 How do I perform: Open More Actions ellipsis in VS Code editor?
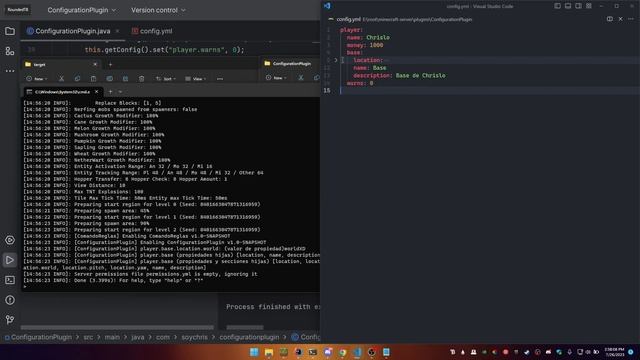tap(631, 19)
